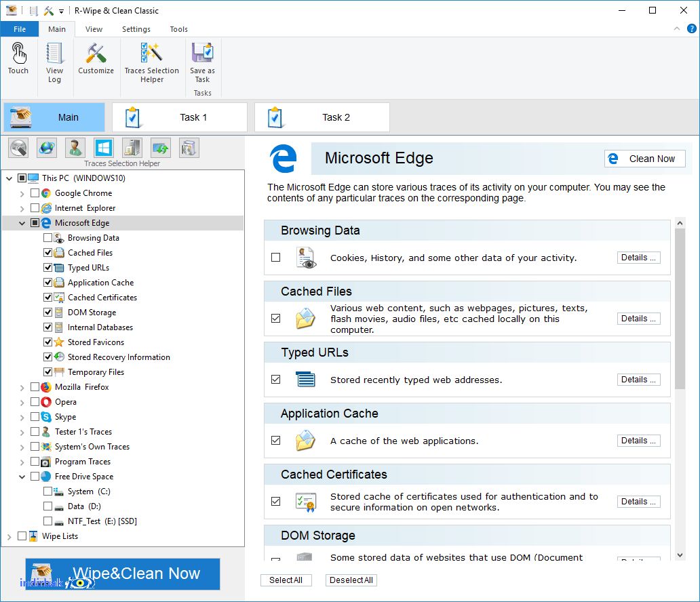Screen dimensions: 700x602
Task: Click the user traces filter icon
Action: (75, 148)
